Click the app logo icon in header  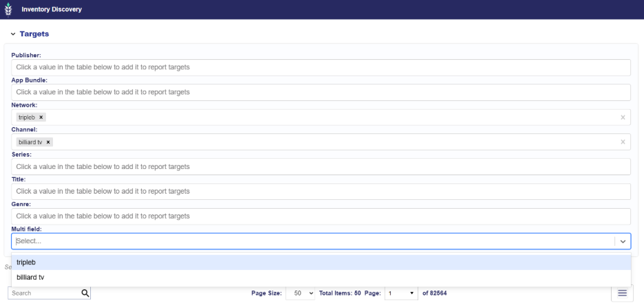[x=8, y=10]
